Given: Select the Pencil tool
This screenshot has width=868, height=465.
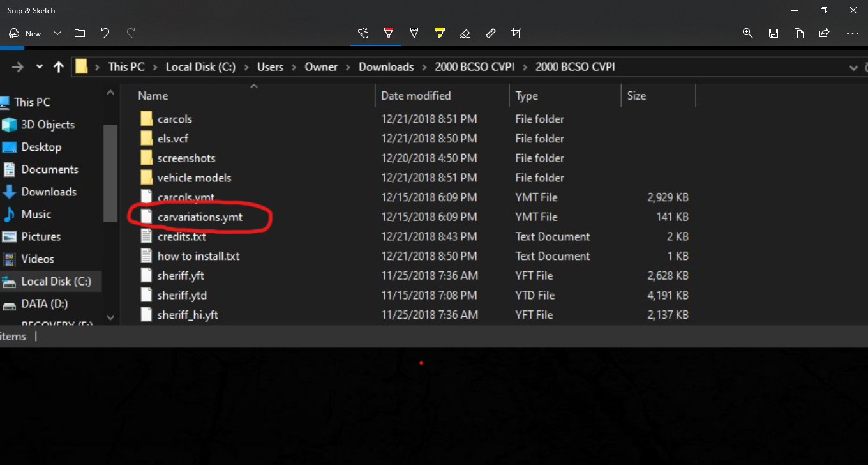Looking at the screenshot, I should pos(414,33).
